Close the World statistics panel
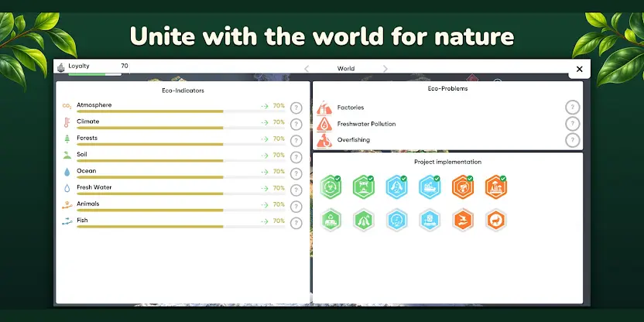 click(580, 69)
